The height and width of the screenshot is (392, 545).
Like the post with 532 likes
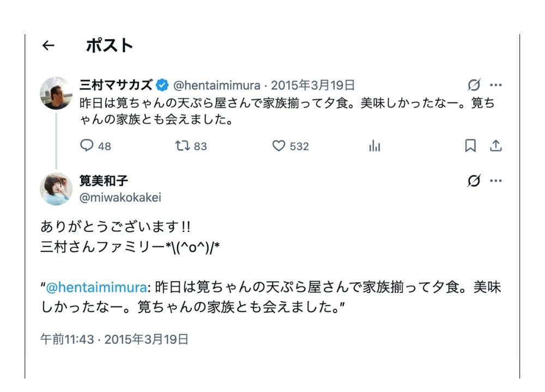click(279, 146)
